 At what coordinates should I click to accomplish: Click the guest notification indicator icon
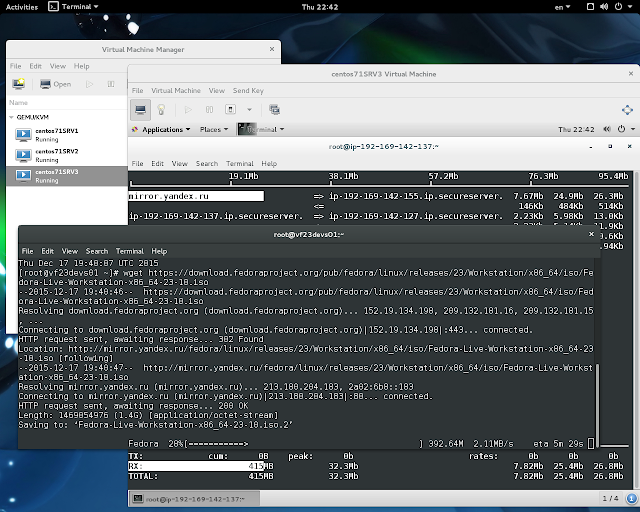point(631,499)
